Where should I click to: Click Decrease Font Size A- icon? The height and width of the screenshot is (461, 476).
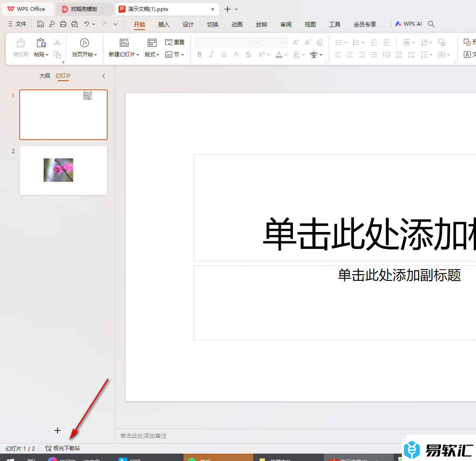308,42
